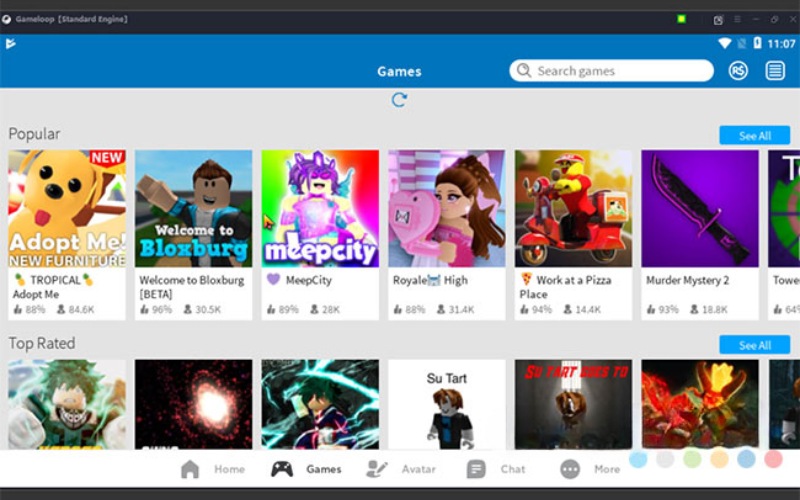This screenshot has width=800, height=500.
Task: Open the Gameloop screenshot toolbar icon
Action: 718,20
